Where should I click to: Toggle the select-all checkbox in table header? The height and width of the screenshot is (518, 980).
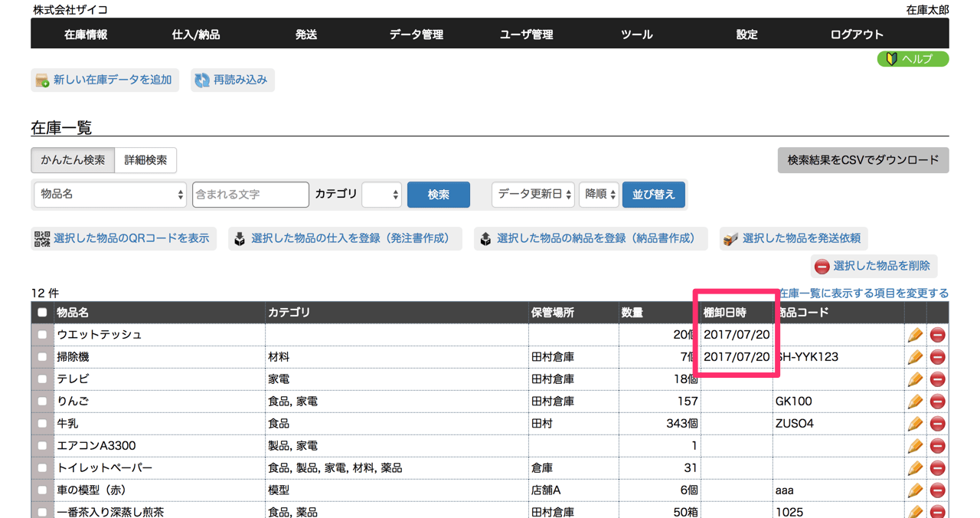[42, 313]
